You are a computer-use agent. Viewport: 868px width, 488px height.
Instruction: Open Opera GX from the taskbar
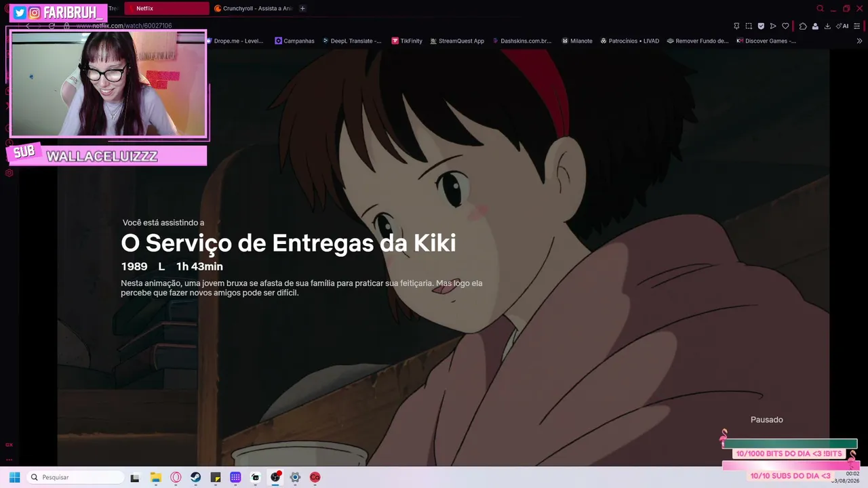(176, 478)
